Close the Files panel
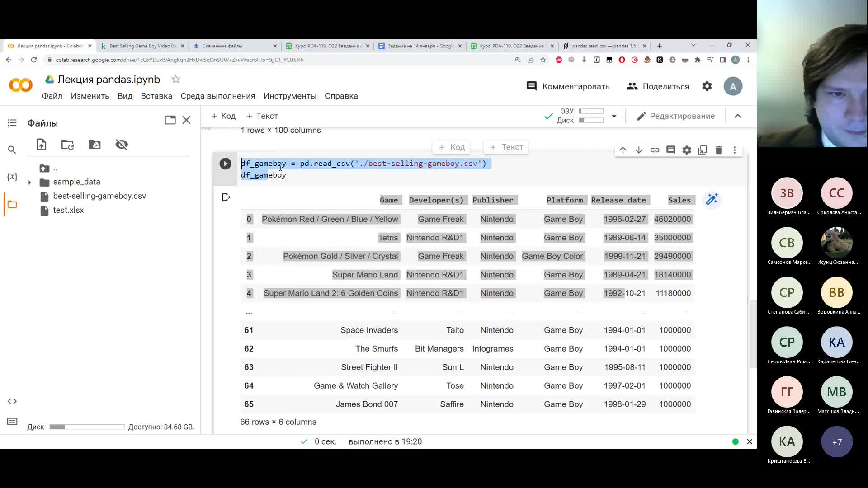The image size is (868, 488). point(186,120)
